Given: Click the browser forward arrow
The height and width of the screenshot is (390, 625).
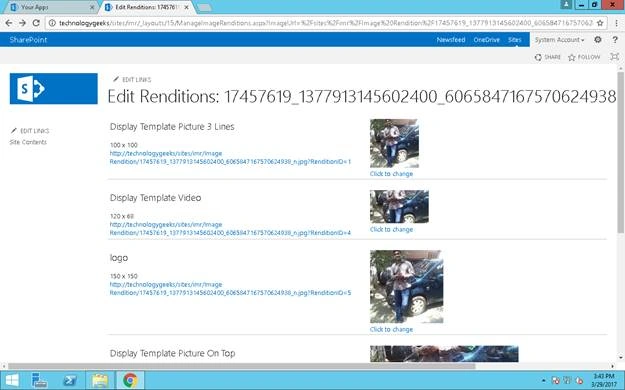Looking at the screenshot, I should 22,23.
